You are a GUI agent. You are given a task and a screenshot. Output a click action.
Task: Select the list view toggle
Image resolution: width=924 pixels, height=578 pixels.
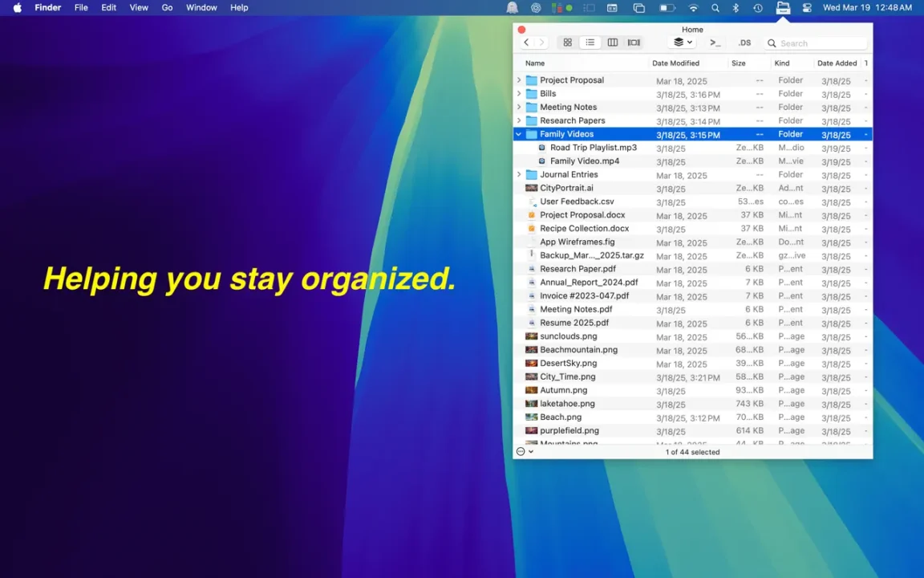click(590, 43)
